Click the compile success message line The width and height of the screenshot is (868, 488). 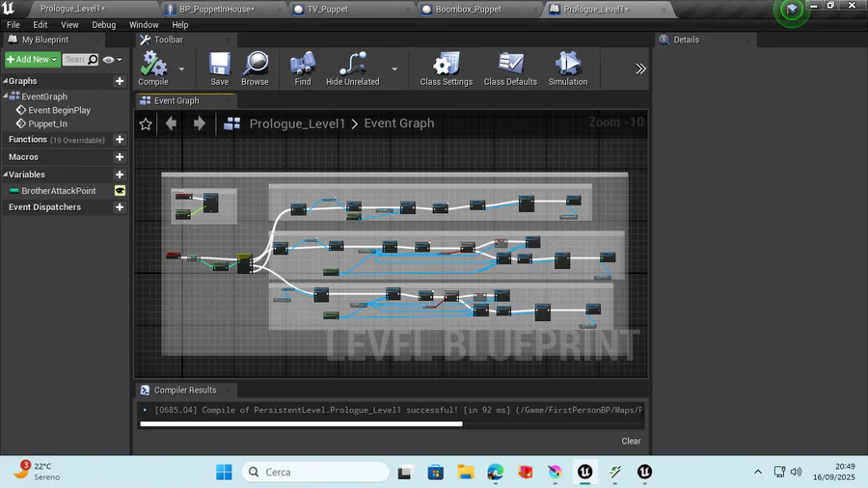(x=392, y=410)
